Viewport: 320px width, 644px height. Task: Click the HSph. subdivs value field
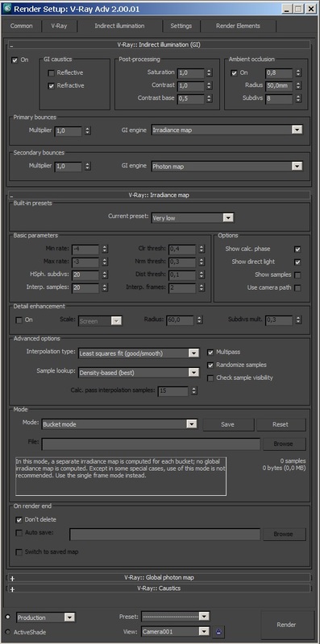[x=85, y=275]
